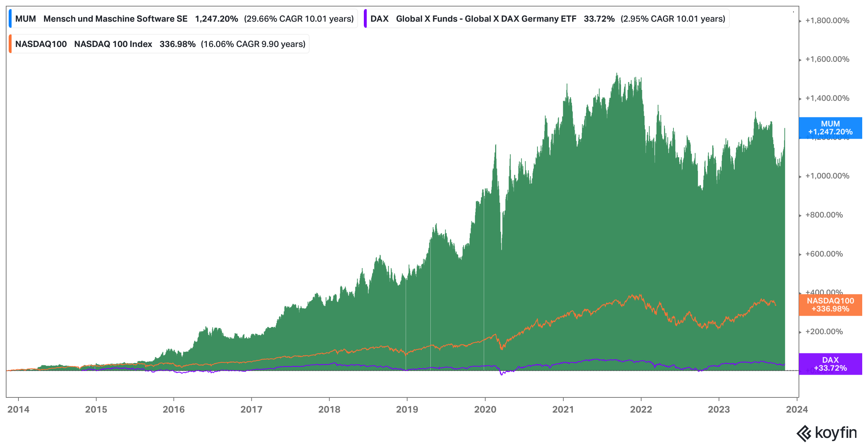
Task: Click the 16.06% CAGR 9.90 years text
Action: pyautogui.click(x=253, y=44)
